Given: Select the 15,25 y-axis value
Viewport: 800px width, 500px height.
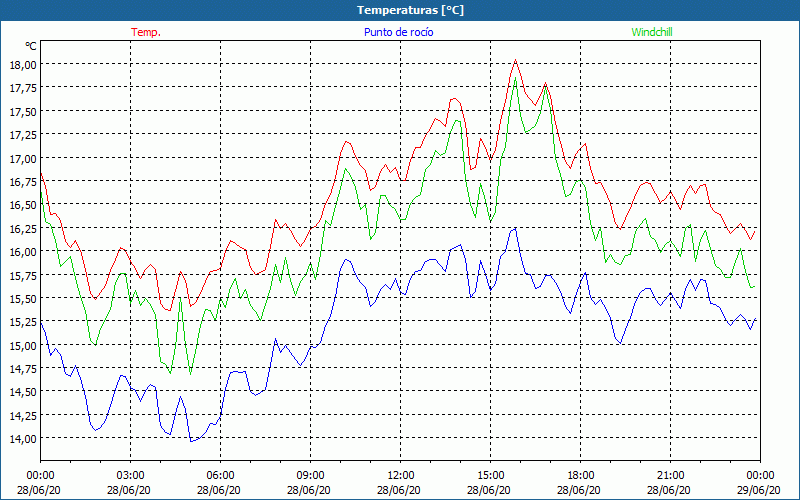Looking at the screenshot, I should 23,321.
